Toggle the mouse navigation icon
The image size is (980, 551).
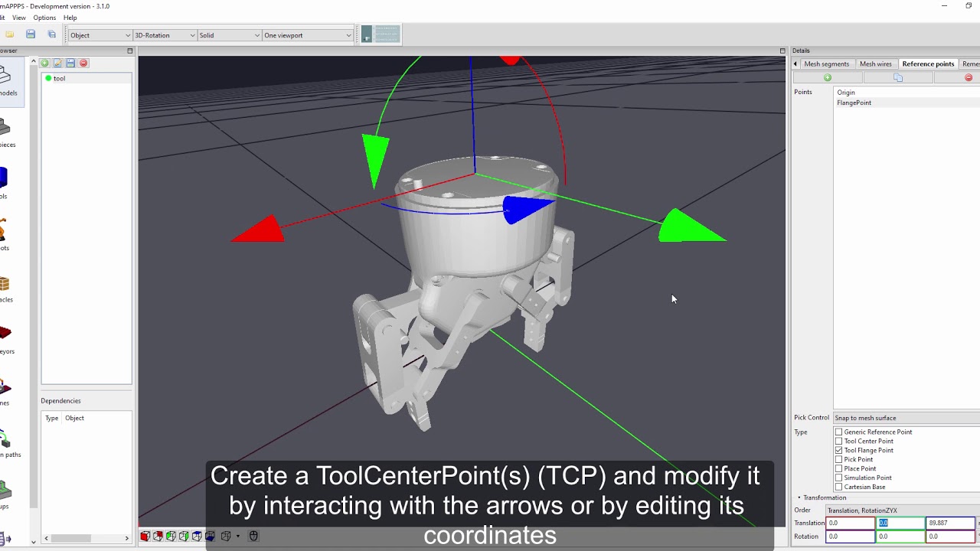pyautogui.click(x=253, y=536)
